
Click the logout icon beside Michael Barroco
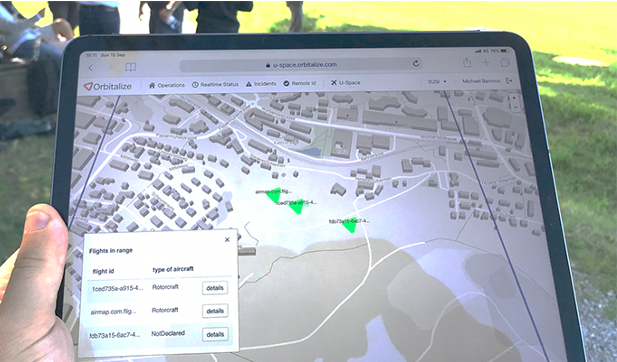tap(509, 81)
